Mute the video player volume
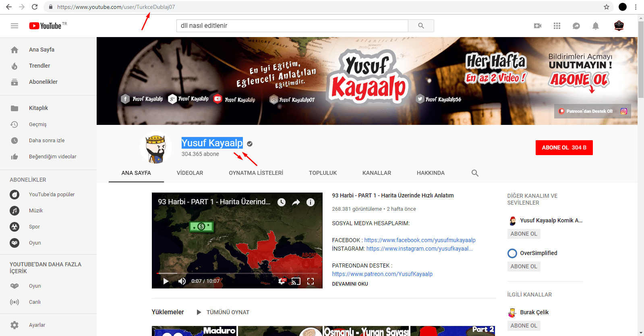The width and height of the screenshot is (644, 336). tap(182, 281)
